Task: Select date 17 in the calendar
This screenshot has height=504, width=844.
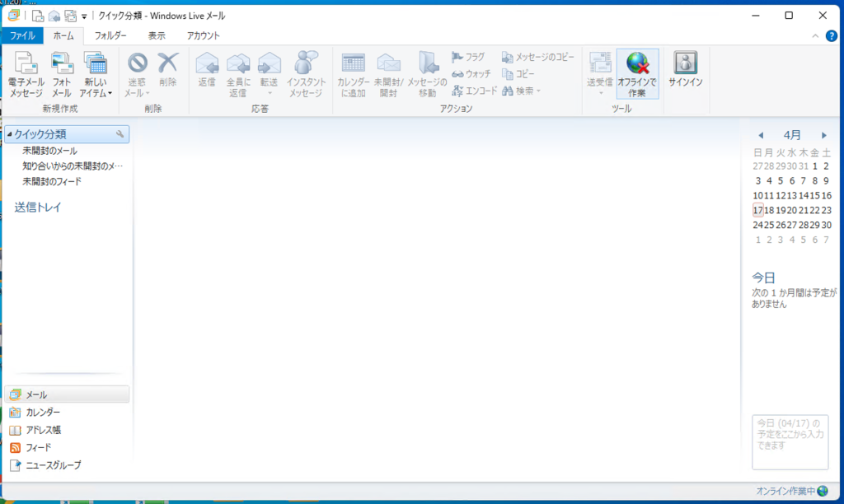Action: click(x=758, y=210)
